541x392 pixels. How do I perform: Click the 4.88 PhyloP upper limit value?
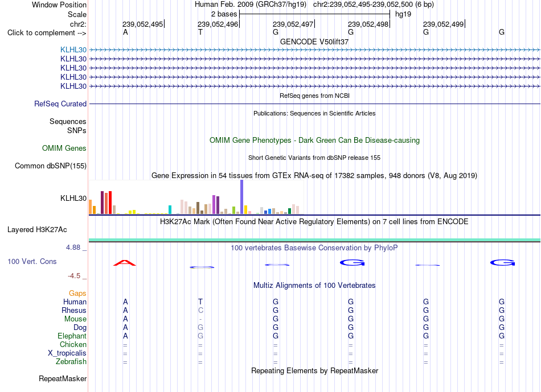[x=73, y=247]
